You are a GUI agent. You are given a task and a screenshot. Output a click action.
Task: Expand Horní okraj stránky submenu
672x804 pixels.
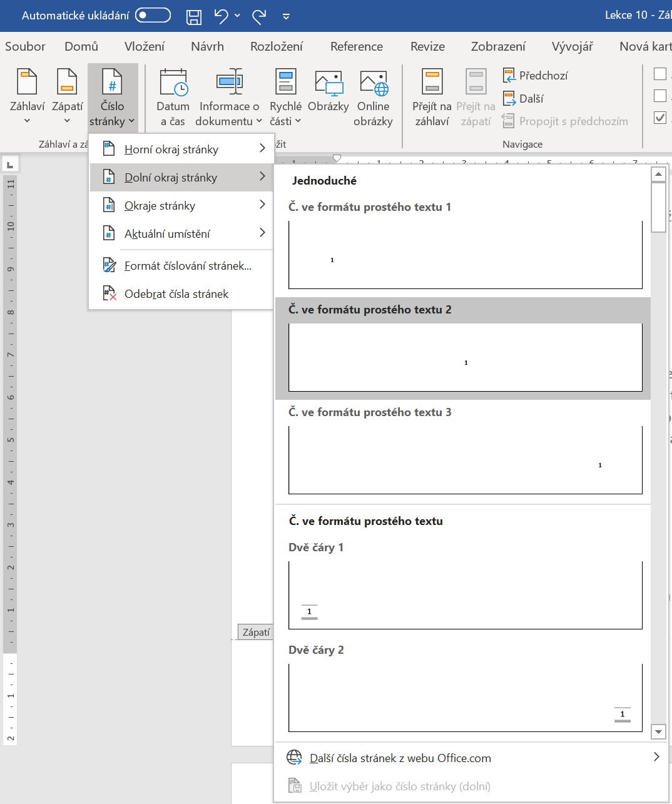click(181, 150)
